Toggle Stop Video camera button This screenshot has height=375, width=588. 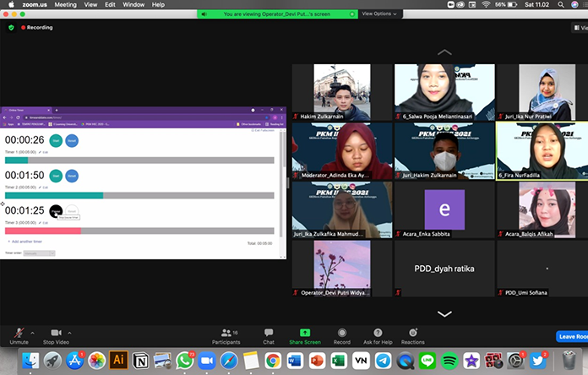pyautogui.click(x=55, y=334)
